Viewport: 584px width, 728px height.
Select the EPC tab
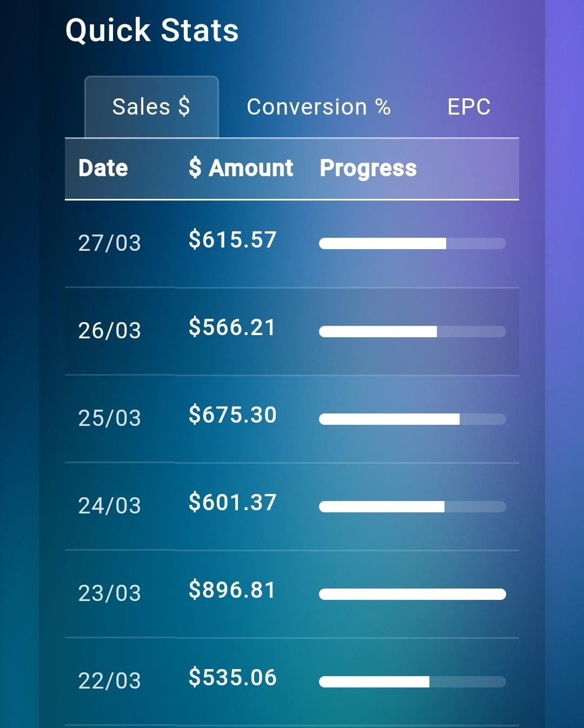tap(469, 107)
